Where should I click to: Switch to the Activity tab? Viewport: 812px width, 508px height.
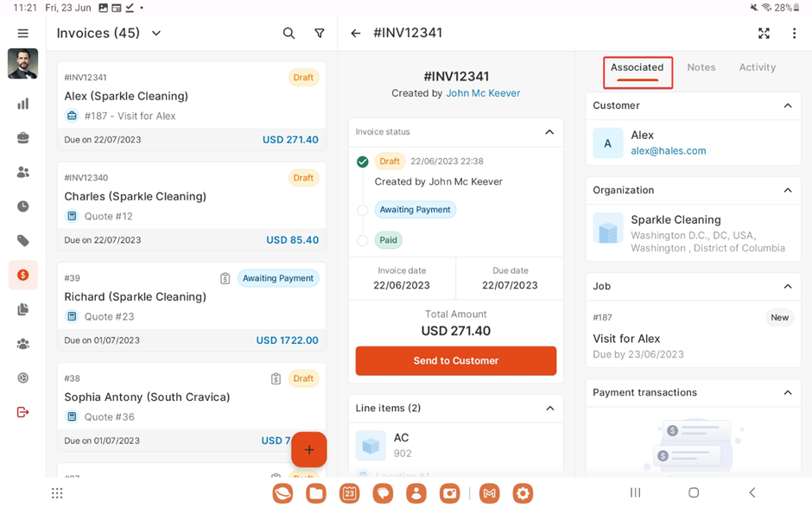[x=757, y=67]
